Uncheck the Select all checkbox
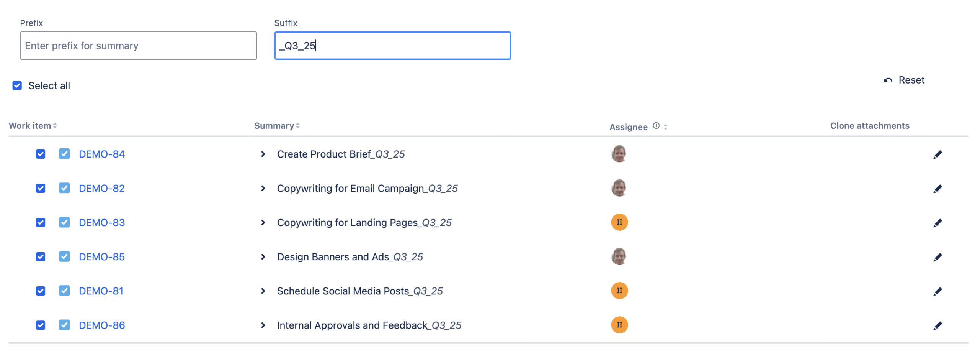 point(17,85)
